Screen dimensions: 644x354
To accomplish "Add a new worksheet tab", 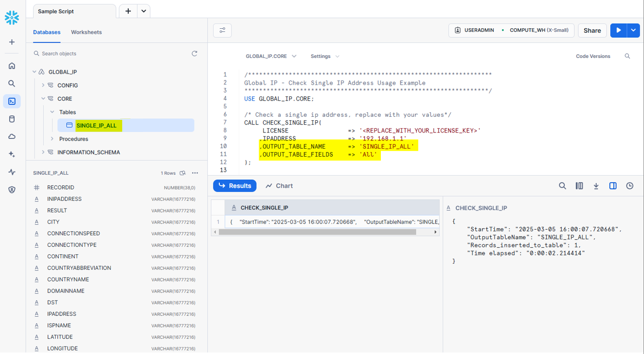I will click(128, 11).
